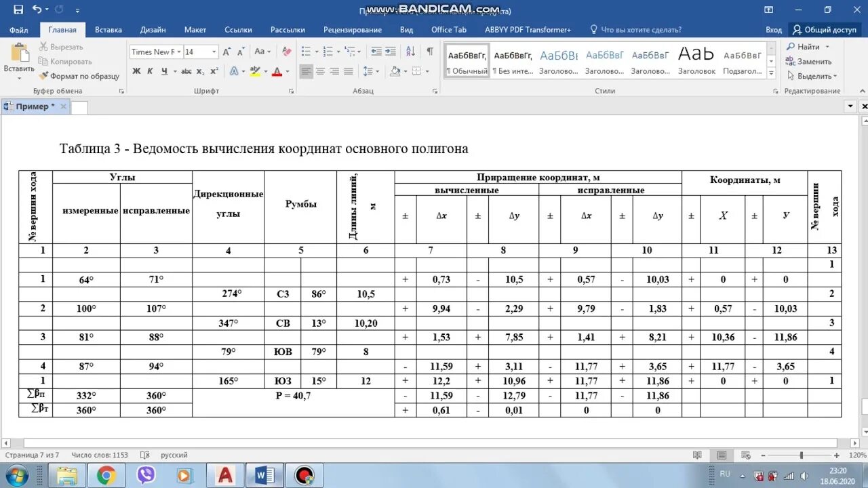Increase the font size
The image size is (868, 488).
227,52
